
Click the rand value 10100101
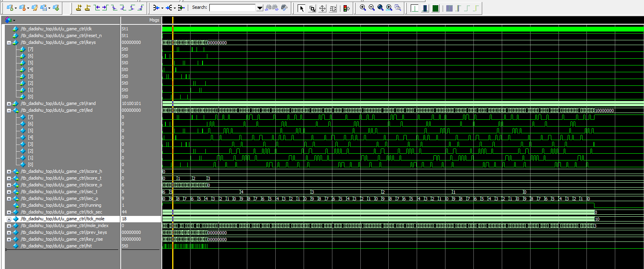pos(131,103)
